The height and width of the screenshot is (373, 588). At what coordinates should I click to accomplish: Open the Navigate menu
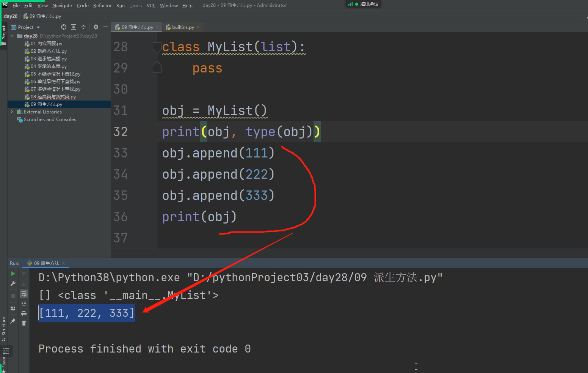pyautogui.click(x=62, y=5)
